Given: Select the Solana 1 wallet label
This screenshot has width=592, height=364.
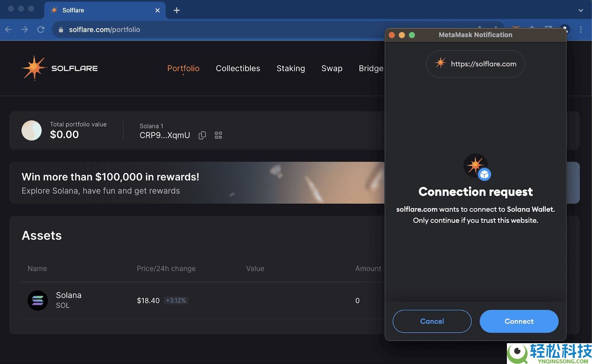Looking at the screenshot, I should (x=151, y=126).
